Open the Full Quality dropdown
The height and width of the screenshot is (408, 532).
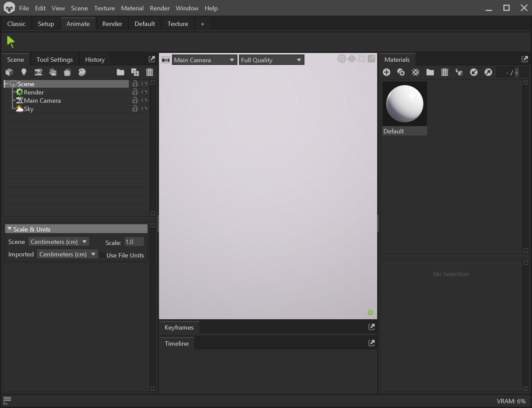[271, 60]
